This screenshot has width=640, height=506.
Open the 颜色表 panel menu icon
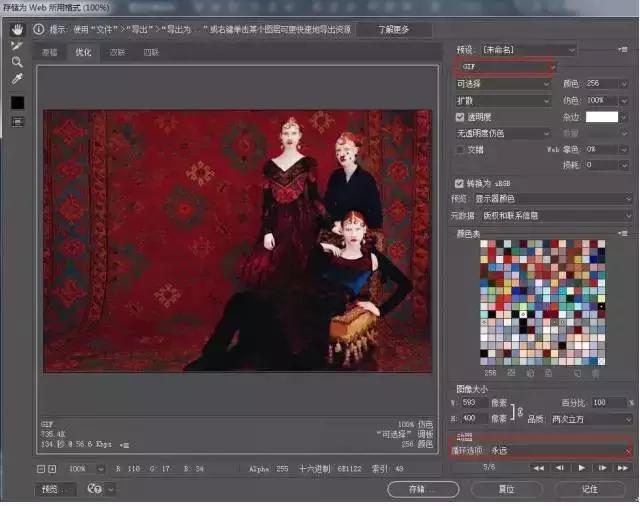(622, 233)
